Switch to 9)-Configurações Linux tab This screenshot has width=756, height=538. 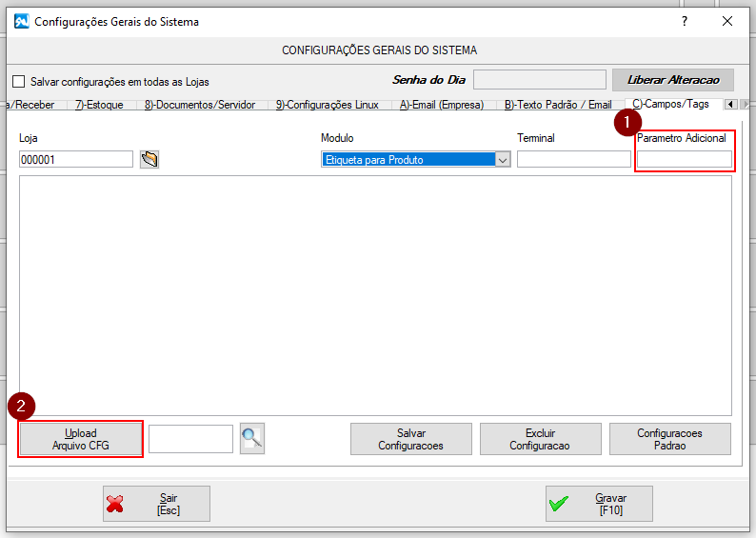(327, 105)
